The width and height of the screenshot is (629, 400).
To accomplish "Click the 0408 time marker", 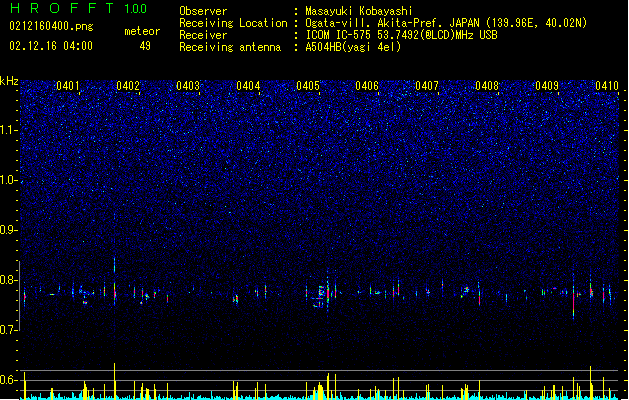I will (487, 85).
